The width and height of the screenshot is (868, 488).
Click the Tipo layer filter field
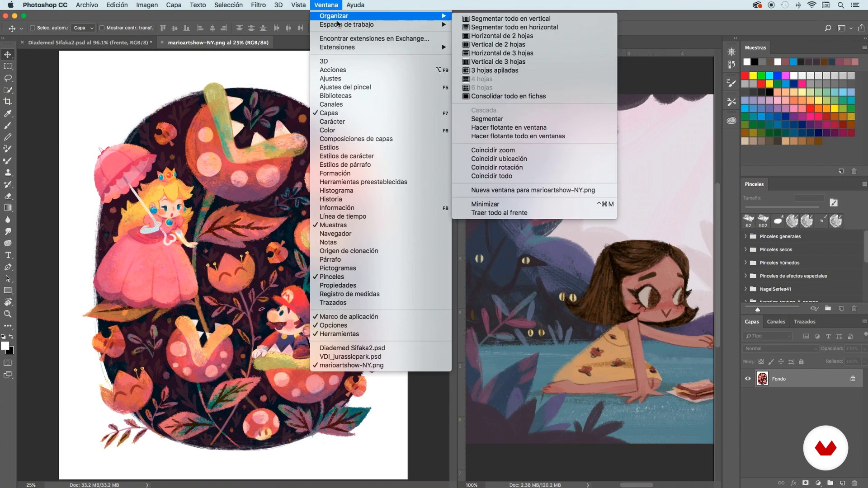click(768, 336)
